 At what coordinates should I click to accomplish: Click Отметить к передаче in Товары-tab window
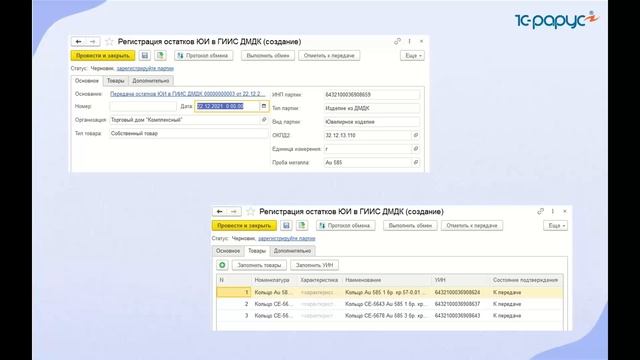pos(472,225)
